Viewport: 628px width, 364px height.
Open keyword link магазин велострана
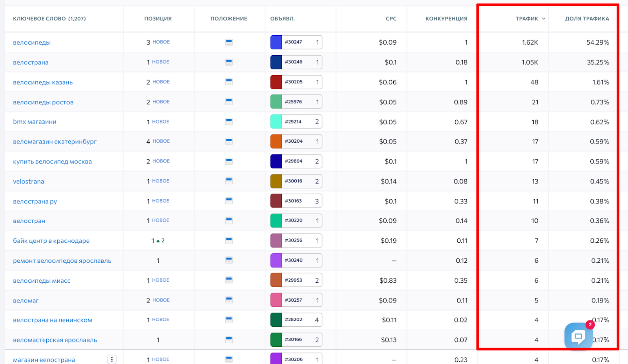[44, 360]
